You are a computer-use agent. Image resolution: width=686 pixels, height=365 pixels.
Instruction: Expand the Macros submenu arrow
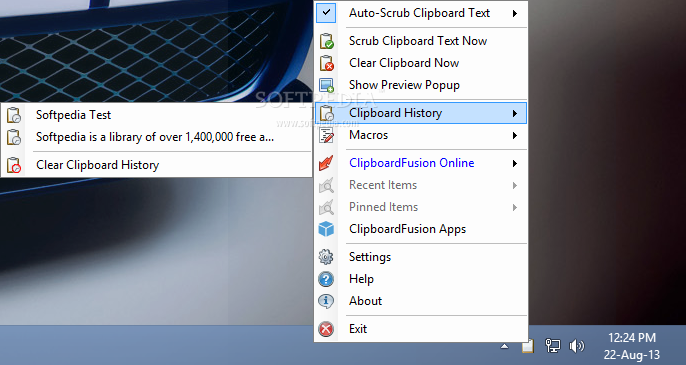[x=515, y=135]
